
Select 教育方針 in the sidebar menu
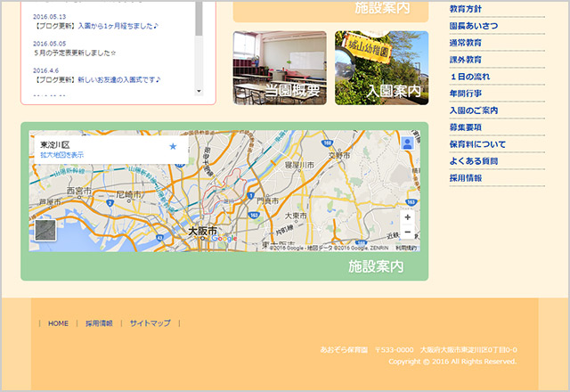[466, 9]
